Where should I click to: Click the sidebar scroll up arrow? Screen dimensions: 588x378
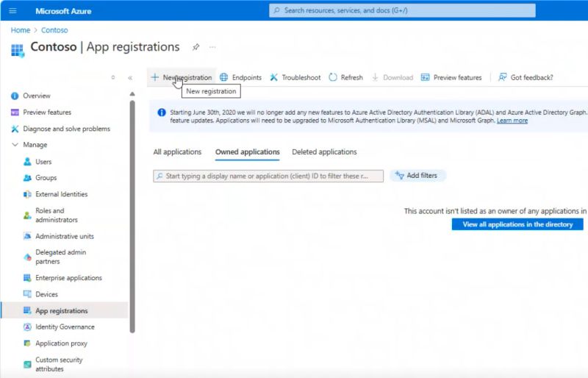tap(132, 93)
